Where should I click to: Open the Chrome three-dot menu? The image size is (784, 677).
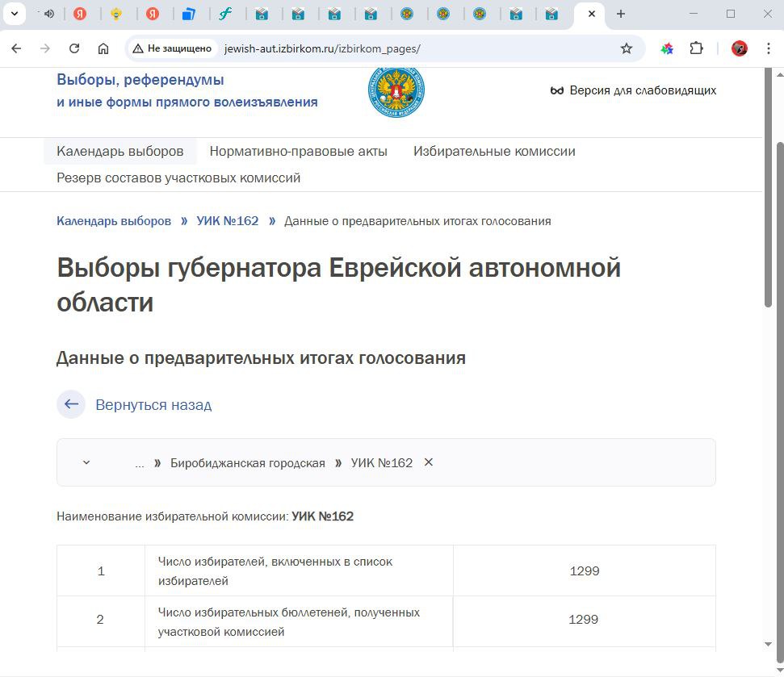pos(769,48)
